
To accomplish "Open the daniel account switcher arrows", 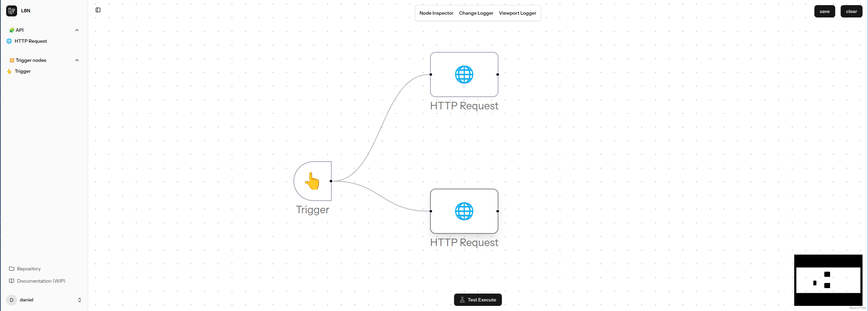I will (x=80, y=300).
